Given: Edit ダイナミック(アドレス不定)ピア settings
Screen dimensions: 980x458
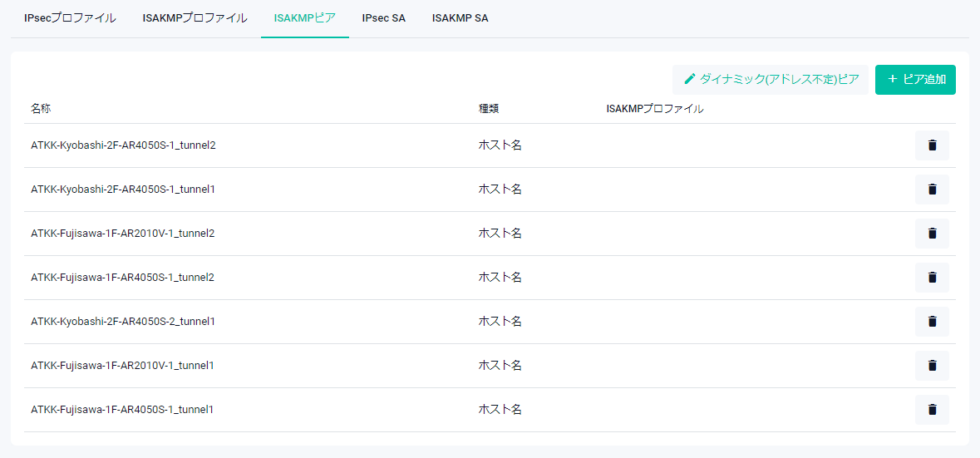Looking at the screenshot, I should pyautogui.click(x=771, y=80).
